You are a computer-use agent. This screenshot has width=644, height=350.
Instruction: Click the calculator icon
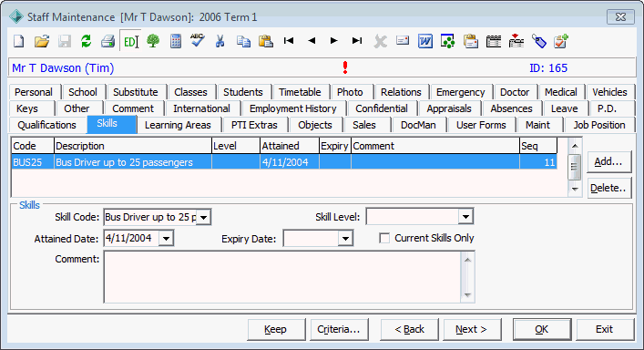[176, 41]
